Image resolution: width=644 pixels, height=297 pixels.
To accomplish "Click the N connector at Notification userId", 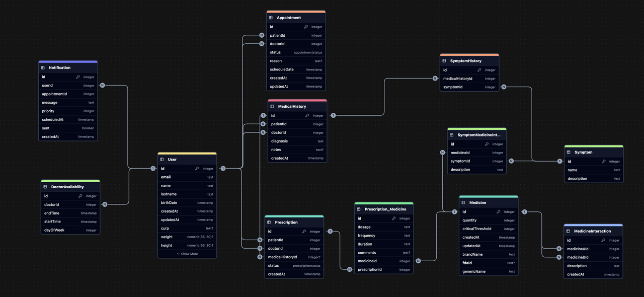I will (x=102, y=85).
